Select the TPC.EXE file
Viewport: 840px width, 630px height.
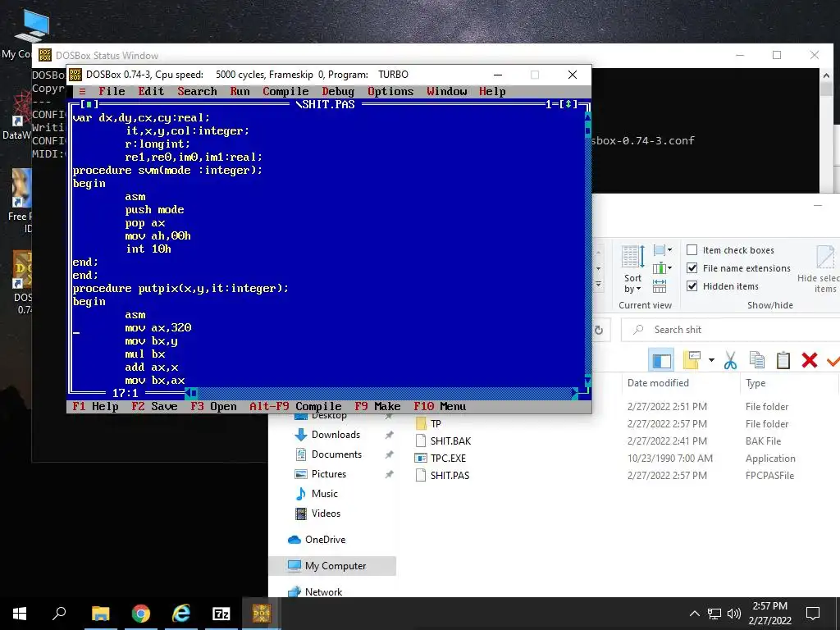pos(441,458)
